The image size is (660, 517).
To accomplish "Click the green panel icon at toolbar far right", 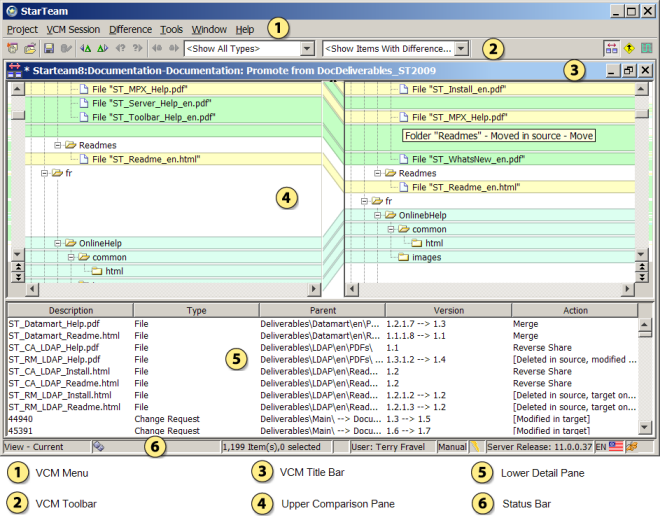I will 645,49.
